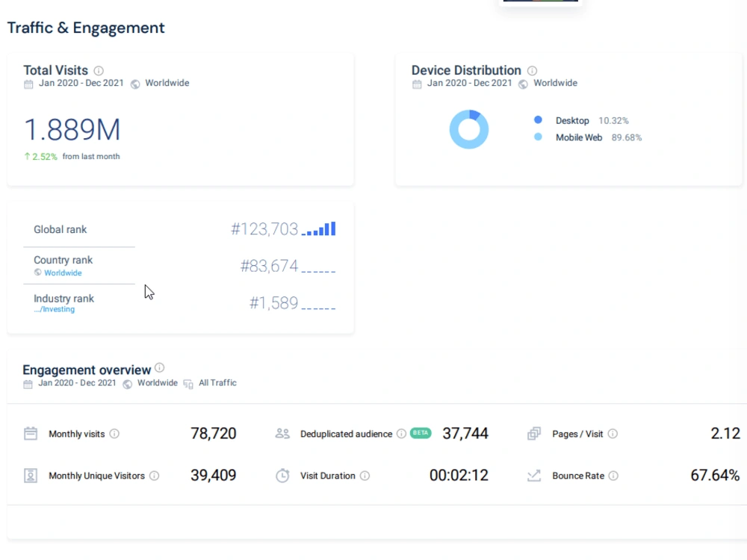
Task: Click the Traffic & Engagement heading
Action: pos(86,28)
